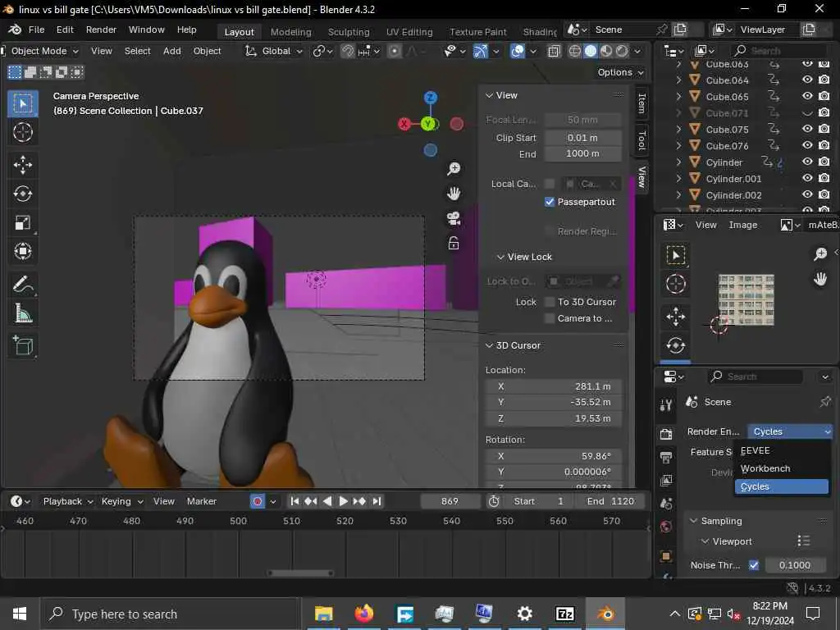Open the Add menu in viewport header

click(172, 51)
